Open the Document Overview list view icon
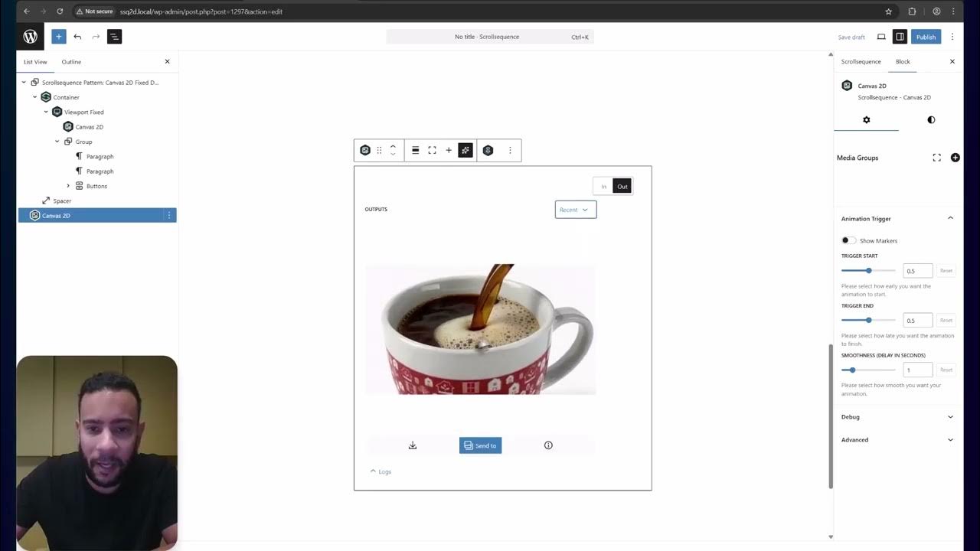 [113, 36]
